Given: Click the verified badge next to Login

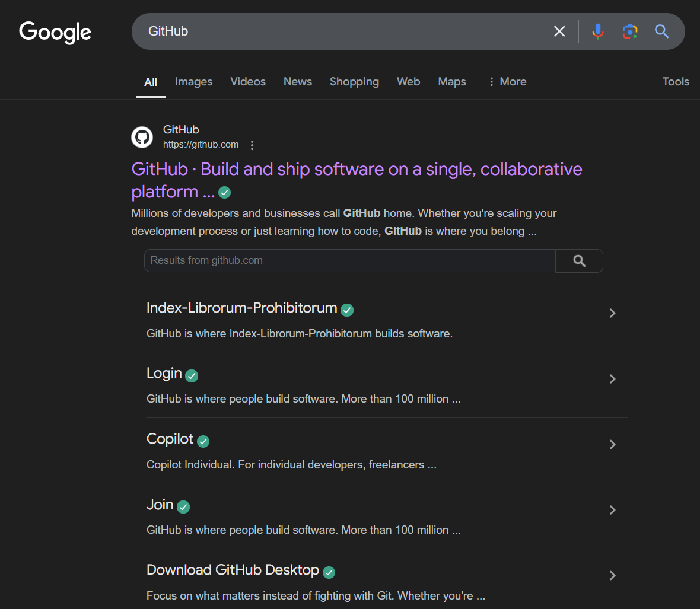Looking at the screenshot, I should pyautogui.click(x=192, y=376).
